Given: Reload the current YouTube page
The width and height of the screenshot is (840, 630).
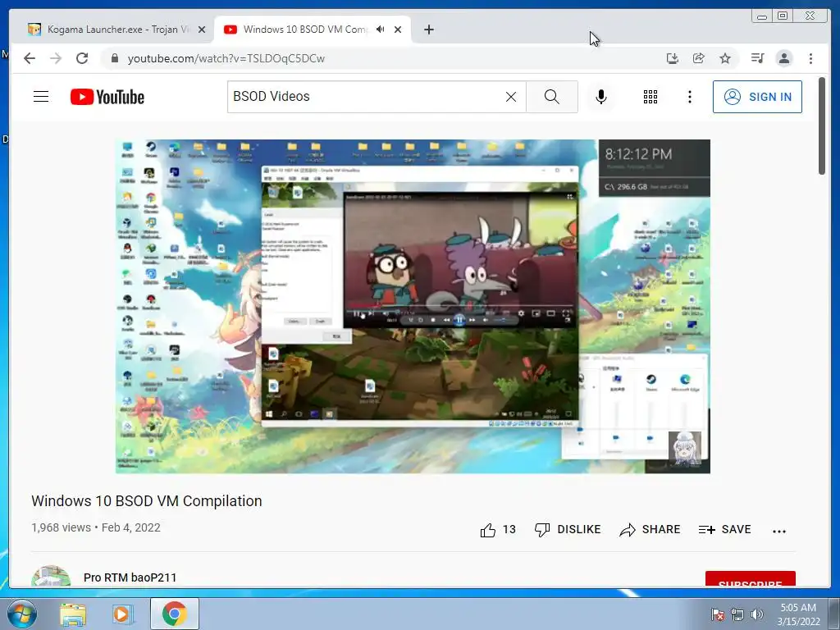Looking at the screenshot, I should click(82, 58).
